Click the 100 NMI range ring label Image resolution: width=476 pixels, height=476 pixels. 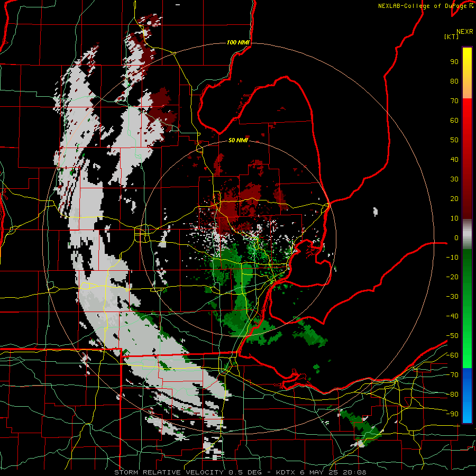[238, 42]
